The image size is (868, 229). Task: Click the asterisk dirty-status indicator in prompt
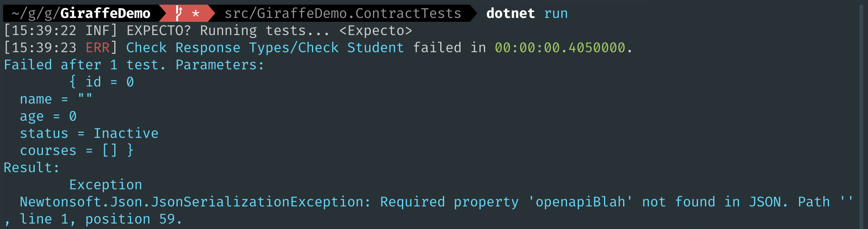pos(196,14)
